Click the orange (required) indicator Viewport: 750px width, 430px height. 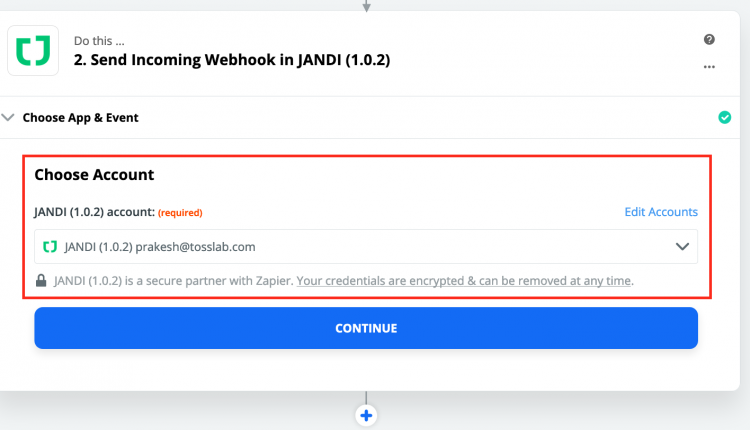click(180, 213)
